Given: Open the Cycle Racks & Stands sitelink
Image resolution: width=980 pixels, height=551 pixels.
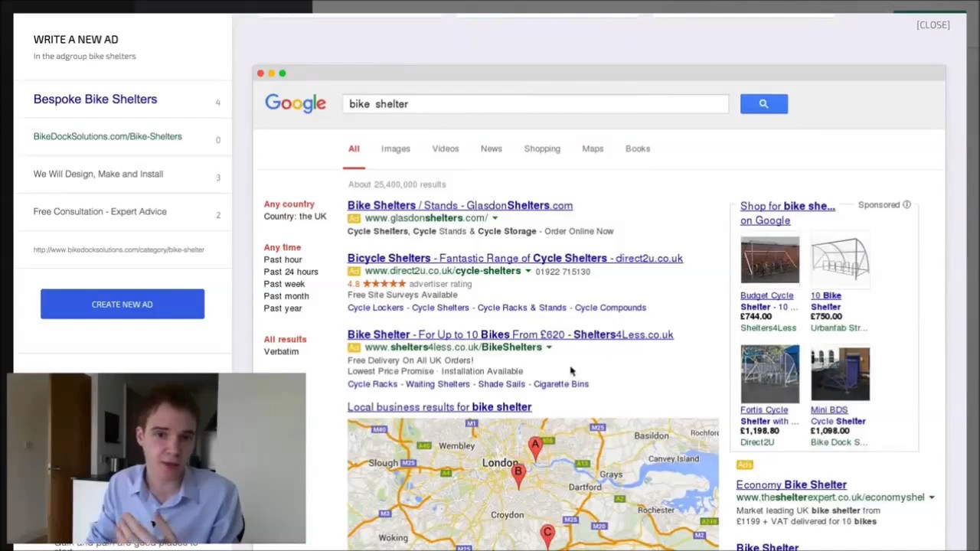Looking at the screenshot, I should [522, 308].
